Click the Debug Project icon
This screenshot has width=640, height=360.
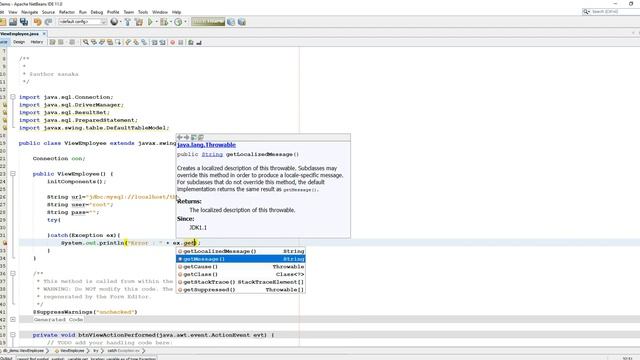tap(164, 22)
